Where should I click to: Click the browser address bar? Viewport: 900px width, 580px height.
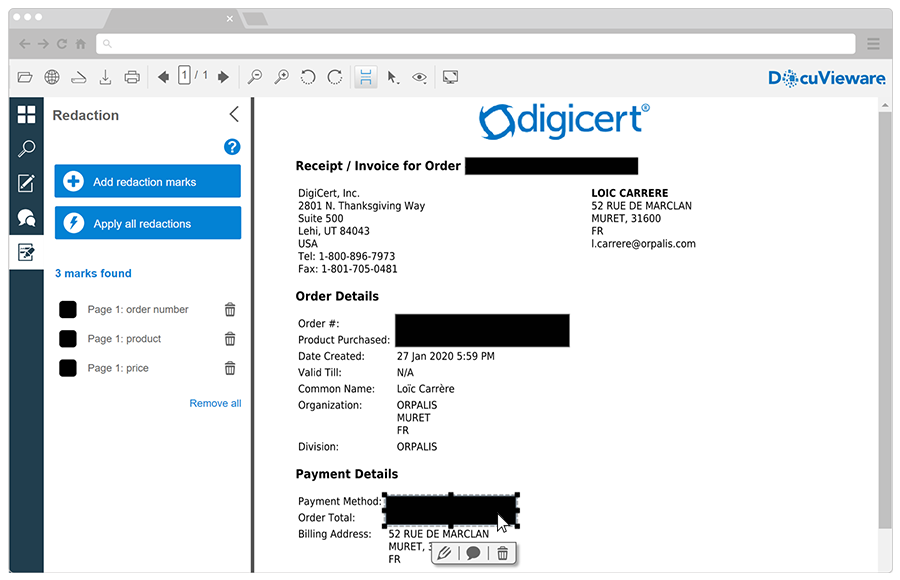click(475, 44)
